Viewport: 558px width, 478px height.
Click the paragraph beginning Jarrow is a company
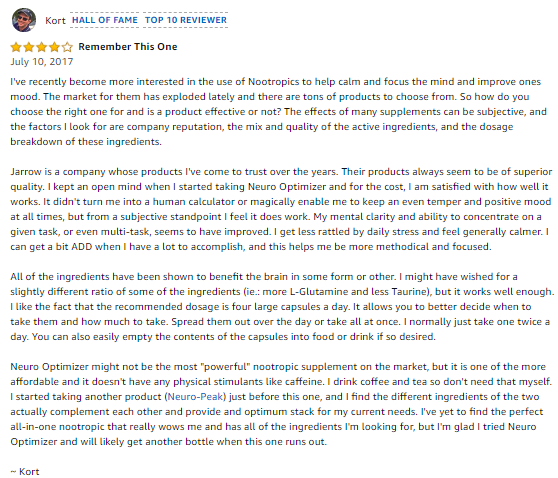[281, 209]
